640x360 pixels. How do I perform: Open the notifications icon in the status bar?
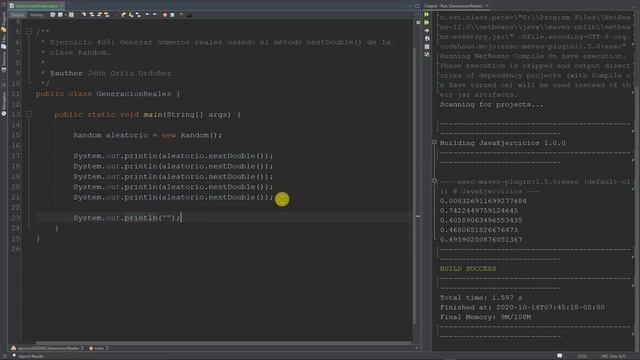click(x=560, y=356)
